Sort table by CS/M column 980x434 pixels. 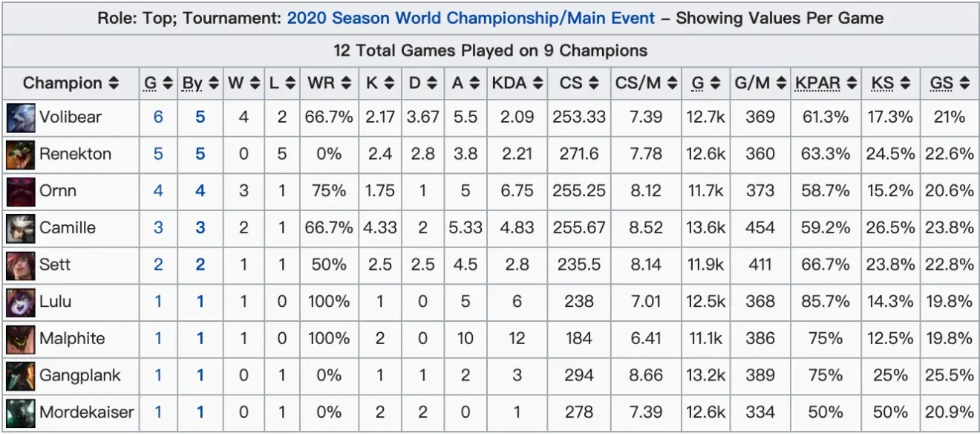coord(647,83)
